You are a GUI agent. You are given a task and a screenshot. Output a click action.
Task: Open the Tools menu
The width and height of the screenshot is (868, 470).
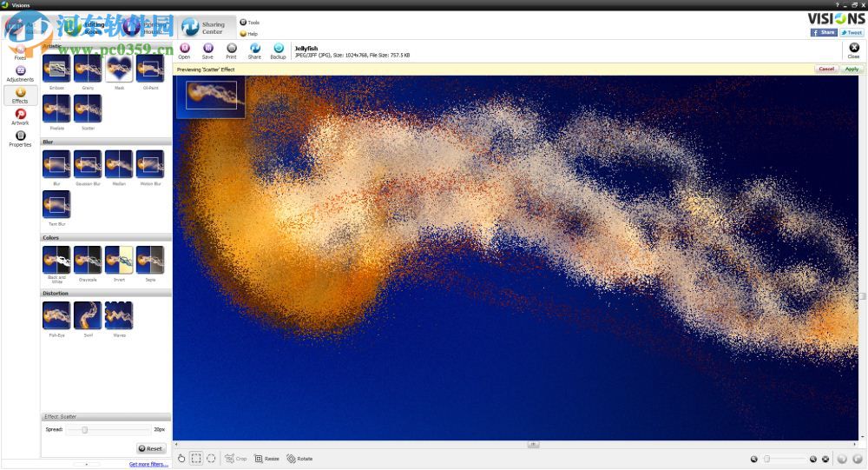pos(250,23)
